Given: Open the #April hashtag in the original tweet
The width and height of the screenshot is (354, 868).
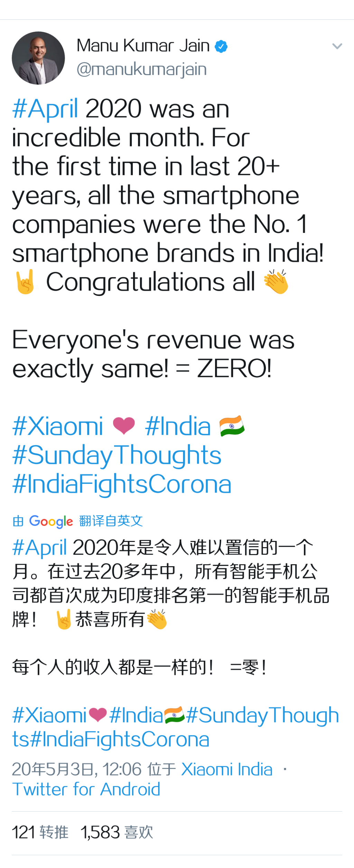Looking at the screenshot, I should (45, 109).
